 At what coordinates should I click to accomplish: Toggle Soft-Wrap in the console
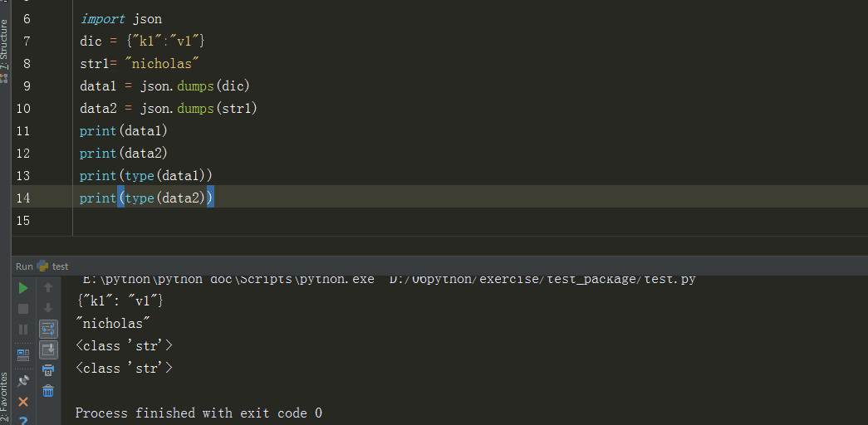(x=48, y=329)
